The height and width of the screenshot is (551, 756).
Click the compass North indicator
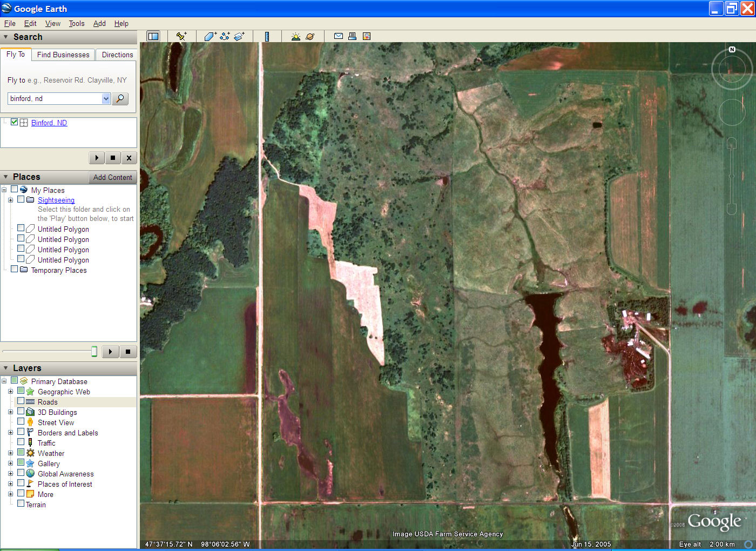tap(732, 49)
